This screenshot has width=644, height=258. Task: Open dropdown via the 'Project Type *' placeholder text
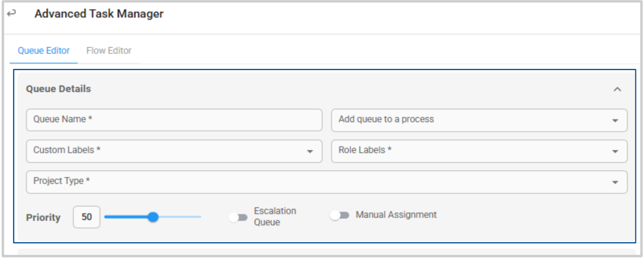click(62, 181)
